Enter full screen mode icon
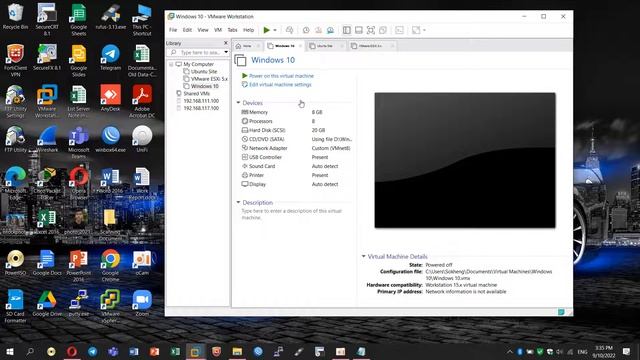 click(x=371, y=30)
